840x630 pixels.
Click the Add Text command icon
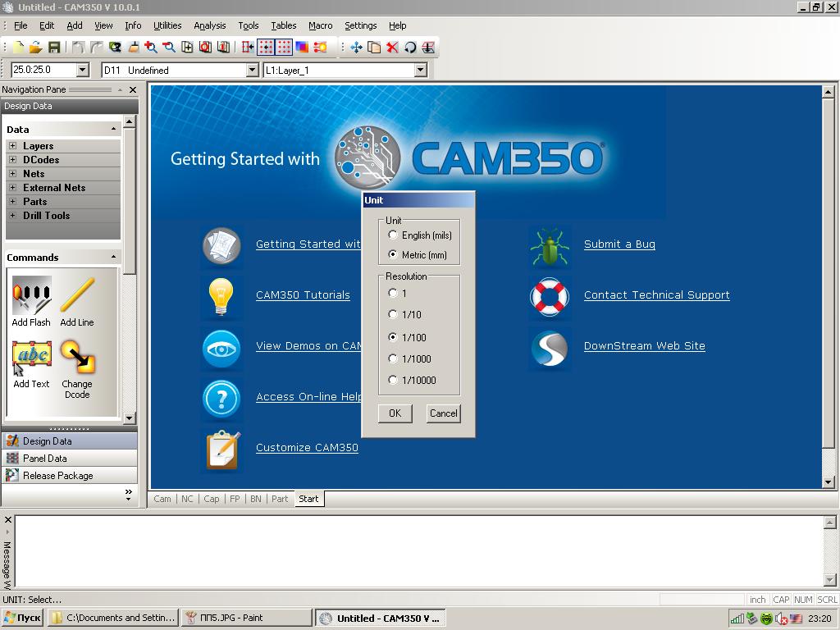coord(32,357)
